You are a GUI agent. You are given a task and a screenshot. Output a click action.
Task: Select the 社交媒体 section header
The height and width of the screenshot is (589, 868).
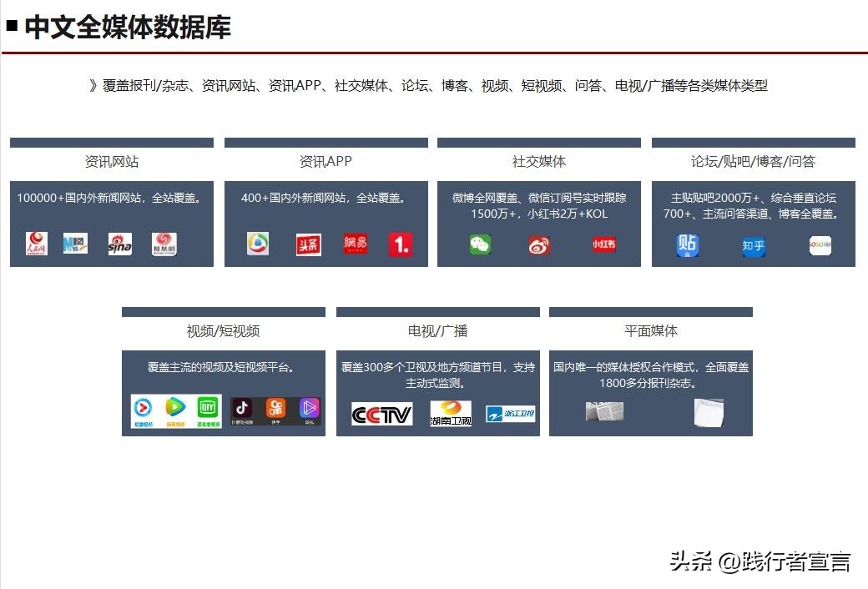538,160
